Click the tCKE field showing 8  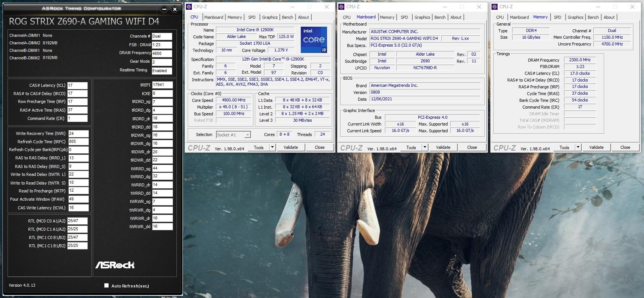pos(162,94)
